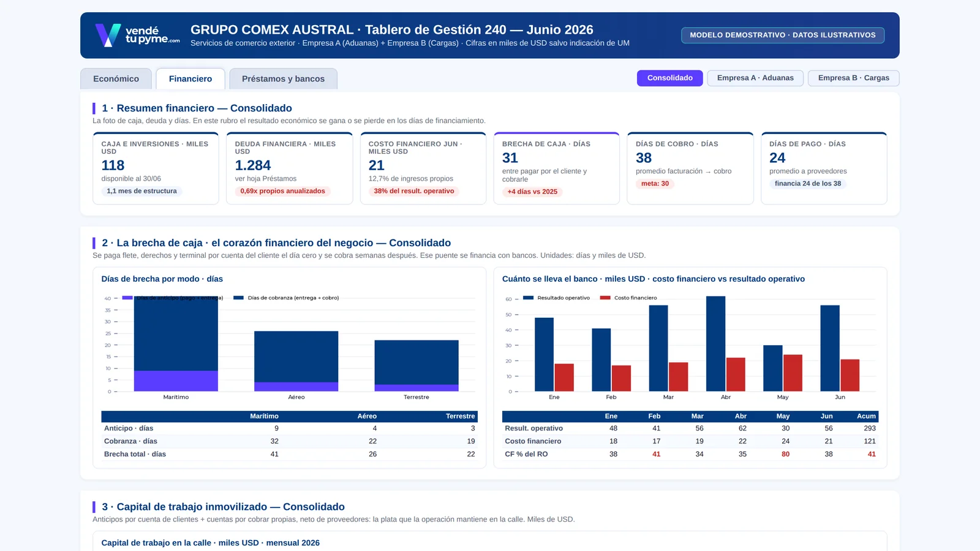The width and height of the screenshot is (980, 551).
Task: Toggle the Resultado operativo legend swatch
Action: [x=529, y=298]
